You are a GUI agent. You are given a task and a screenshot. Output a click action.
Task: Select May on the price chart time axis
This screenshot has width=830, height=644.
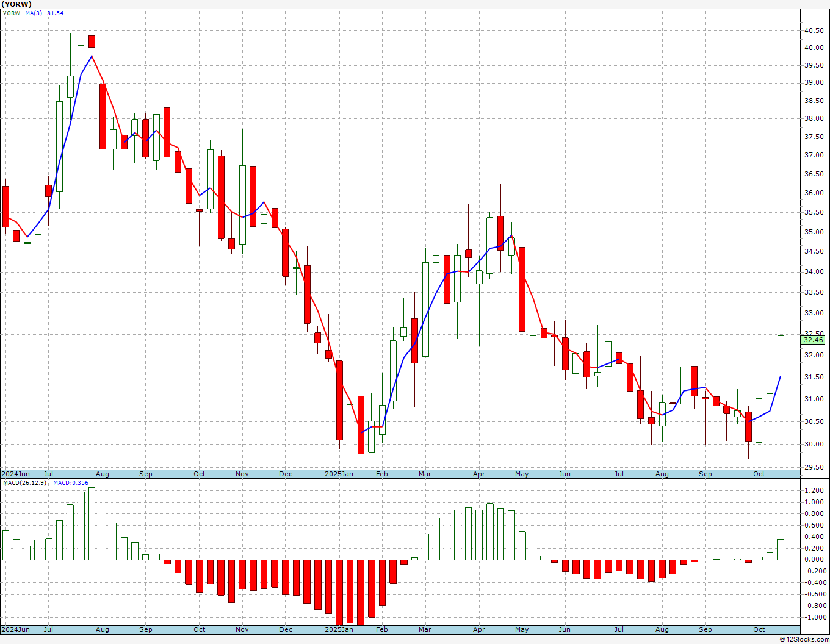[x=522, y=474]
